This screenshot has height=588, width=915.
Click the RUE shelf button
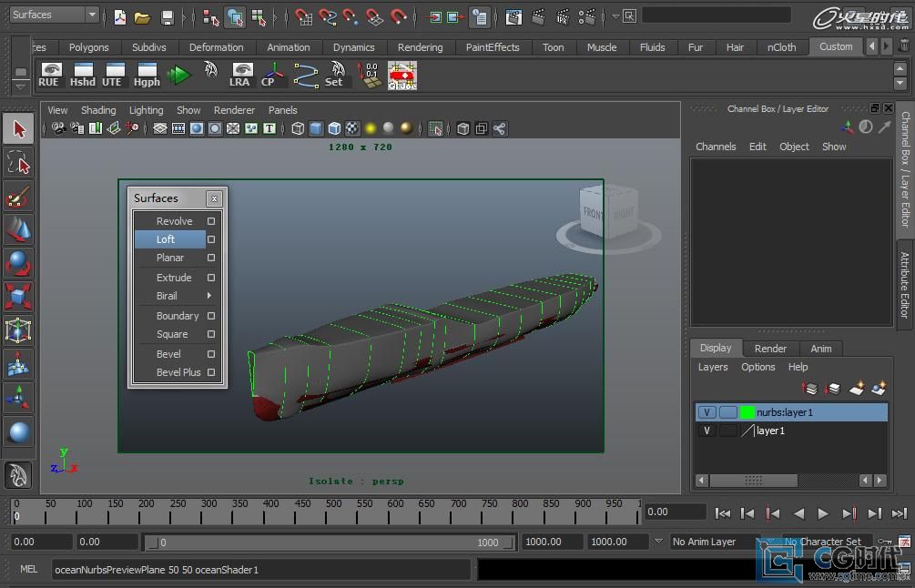tap(49, 76)
